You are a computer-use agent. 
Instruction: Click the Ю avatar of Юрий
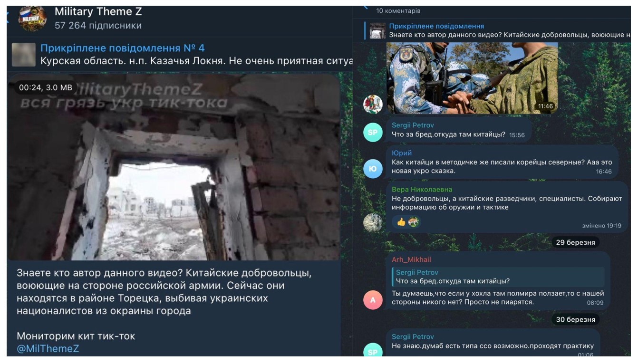[x=373, y=168]
